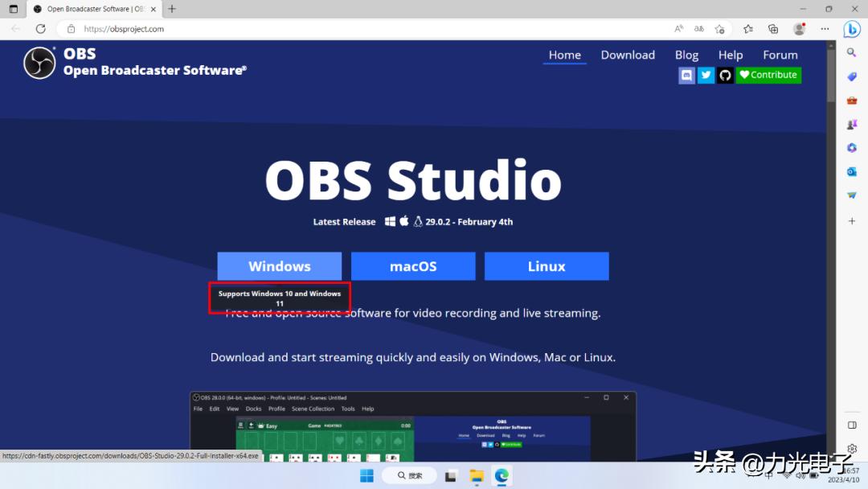The image size is (868, 489).
Task: Open the Bing chat sidebar icon
Action: (x=852, y=29)
